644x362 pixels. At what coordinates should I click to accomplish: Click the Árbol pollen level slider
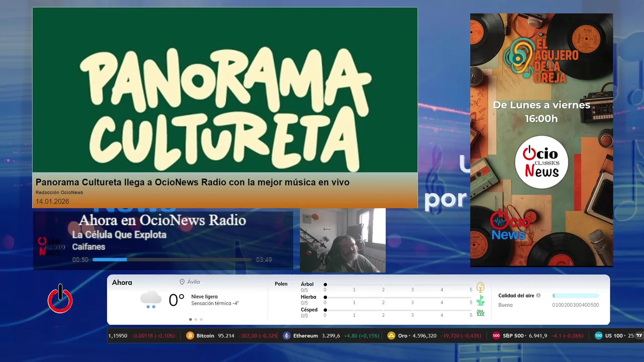398,285
